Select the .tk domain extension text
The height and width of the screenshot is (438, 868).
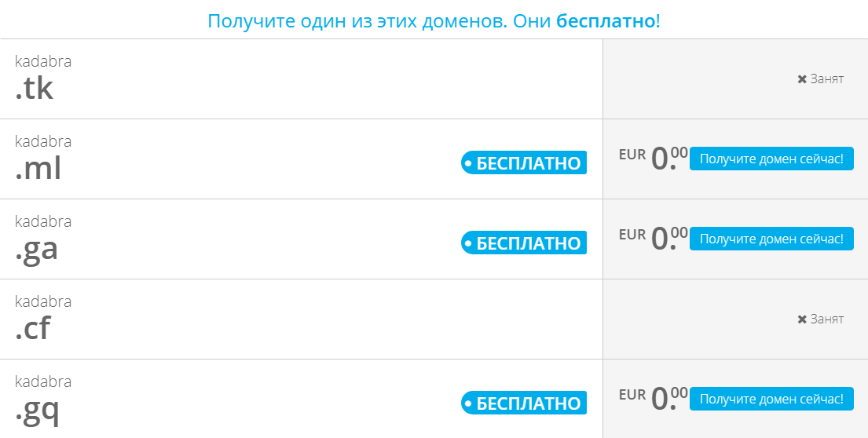(x=35, y=89)
